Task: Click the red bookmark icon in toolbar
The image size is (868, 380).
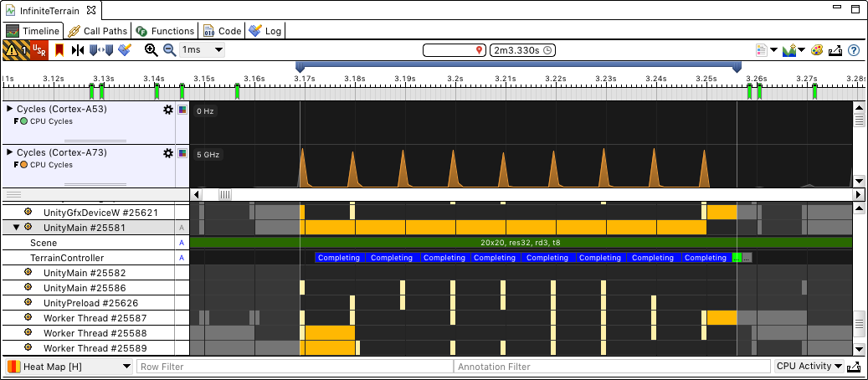Action: pyautogui.click(x=59, y=50)
